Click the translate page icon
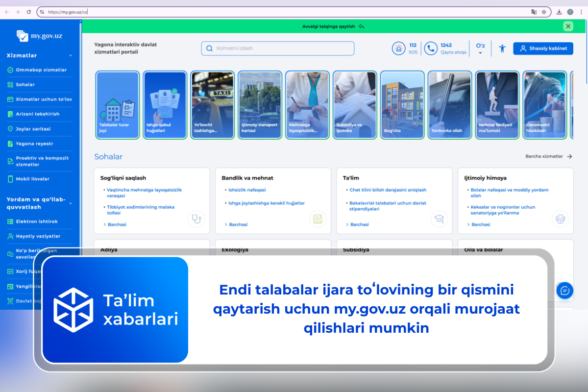Viewport: 588px width, 392px height. pos(534,12)
